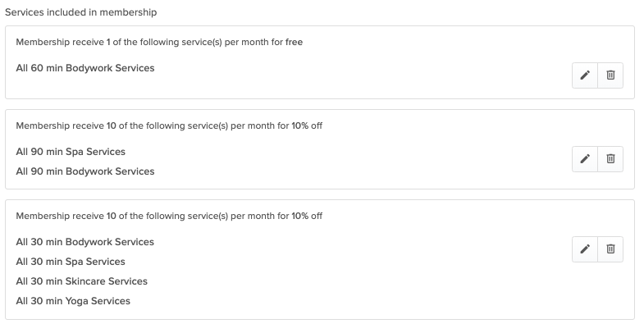Click the first membership rule card
The width and height of the screenshot is (644, 333).
[320, 62]
